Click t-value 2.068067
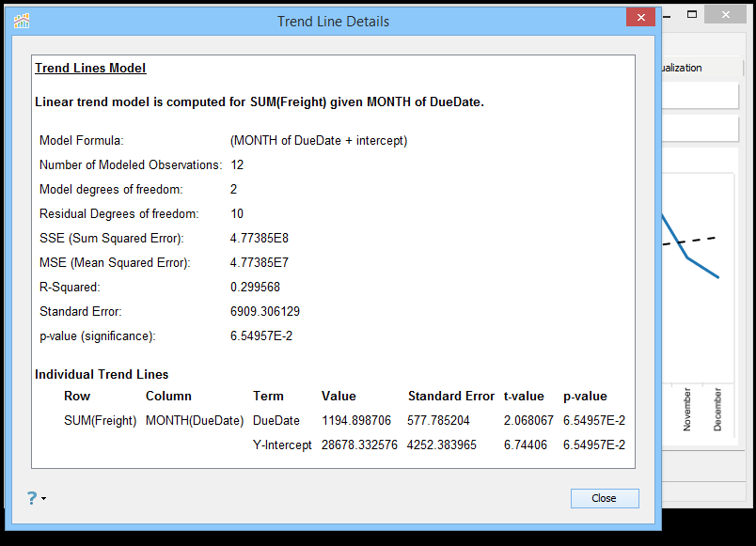This screenshot has width=756, height=546. click(528, 421)
